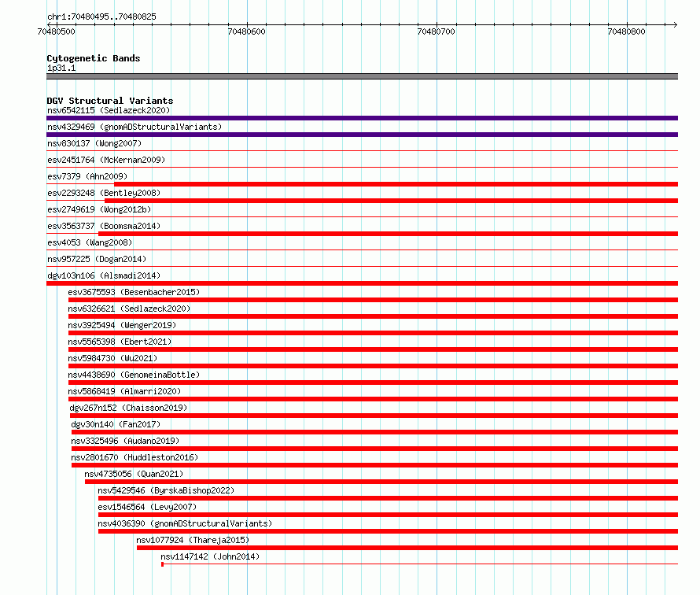Click the 70480700 ruler position label

(x=437, y=31)
